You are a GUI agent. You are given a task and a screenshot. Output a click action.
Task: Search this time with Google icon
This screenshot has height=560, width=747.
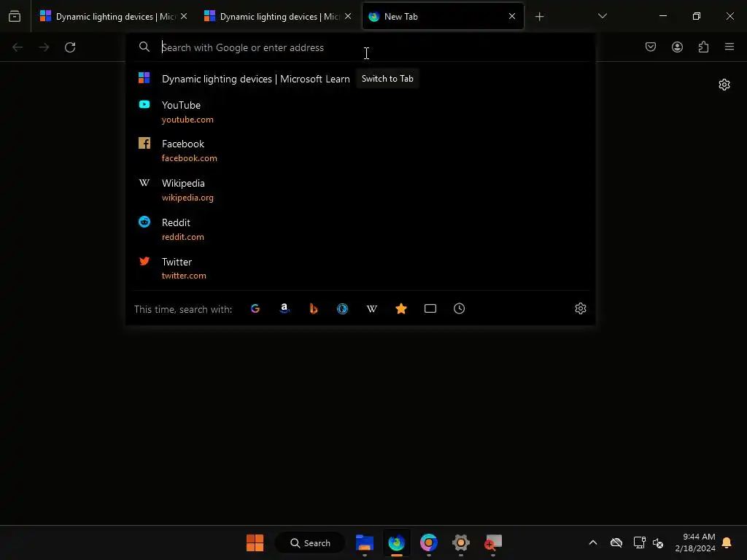255,308
